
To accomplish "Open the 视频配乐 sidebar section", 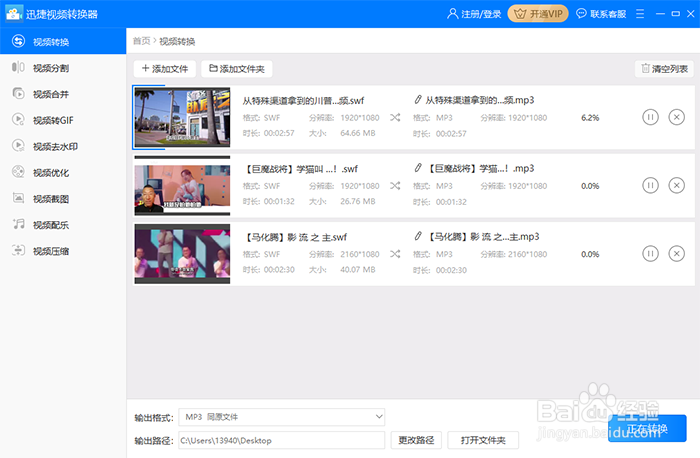I will (x=63, y=225).
